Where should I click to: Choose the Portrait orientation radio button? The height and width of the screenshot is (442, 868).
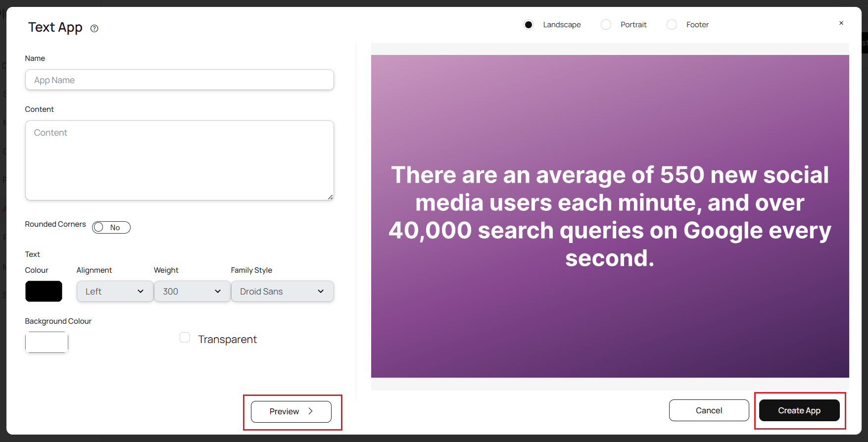click(x=606, y=25)
